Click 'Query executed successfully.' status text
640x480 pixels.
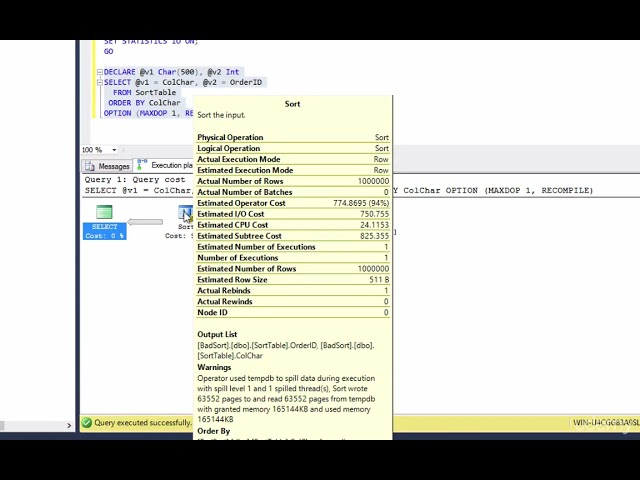143,423
